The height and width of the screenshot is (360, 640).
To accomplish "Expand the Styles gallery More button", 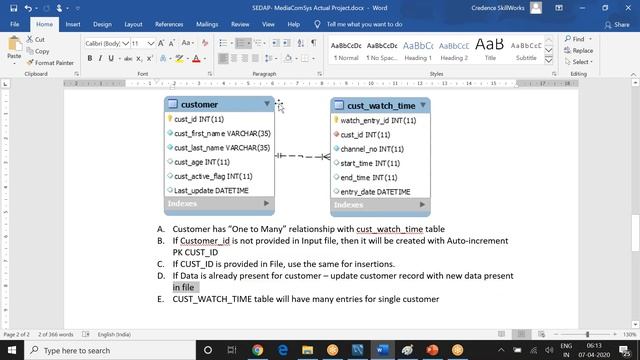I will (x=549, y=60).
